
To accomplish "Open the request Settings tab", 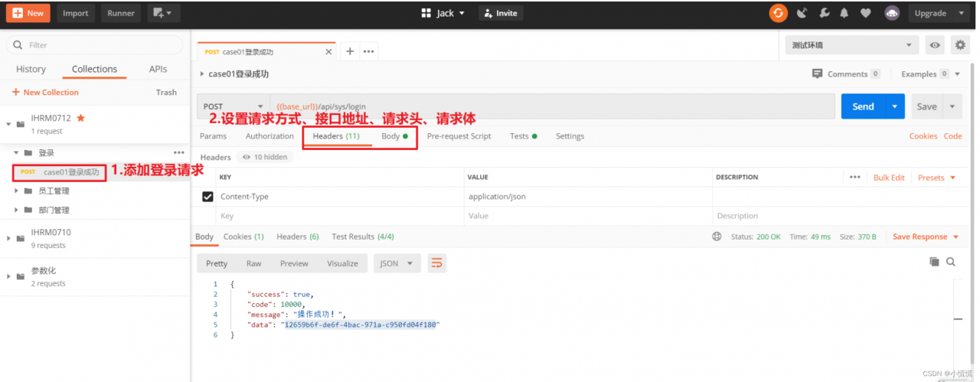I will [570, 136].
